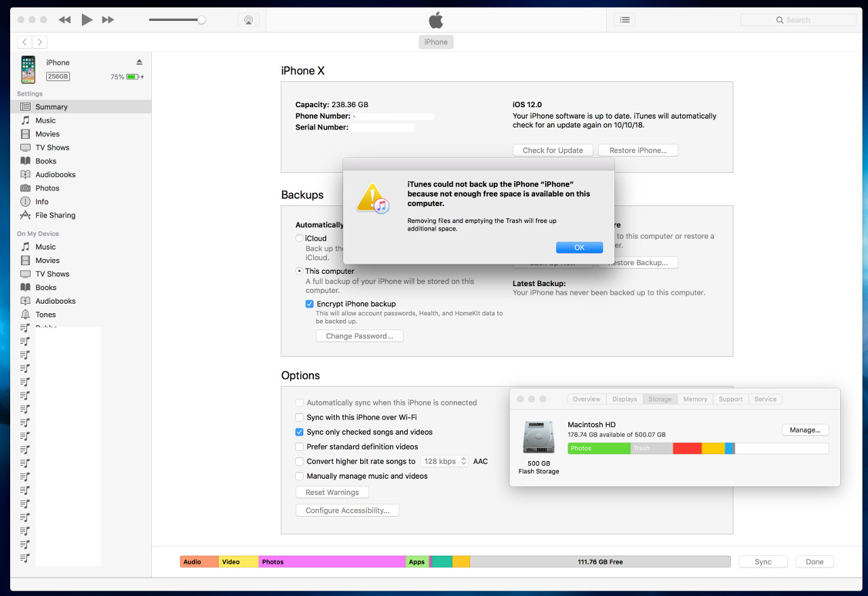Screen dimensions: 868x596
Task: Click the Restore iPhone... button
Action: pyautogui.click(x=638, y=151)
